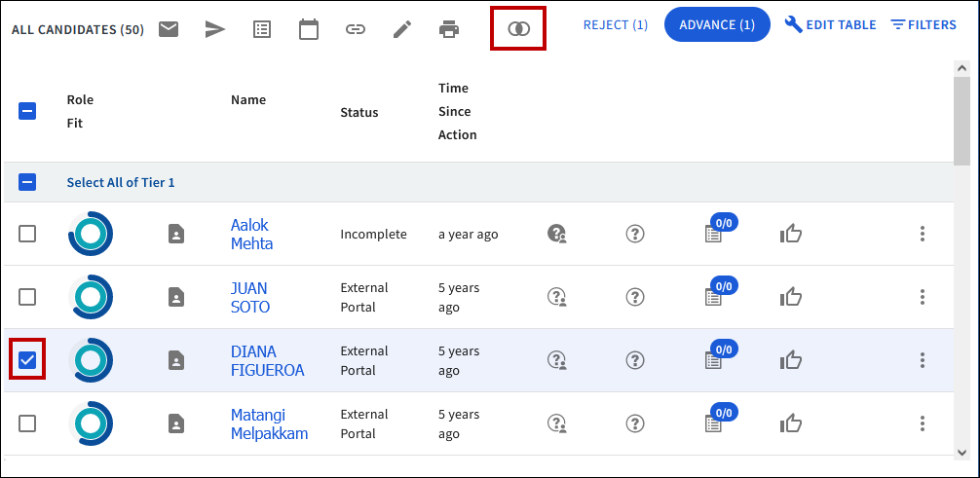Expand the FILTERS panel
This screenshot has width=980, height=478.
923,24
